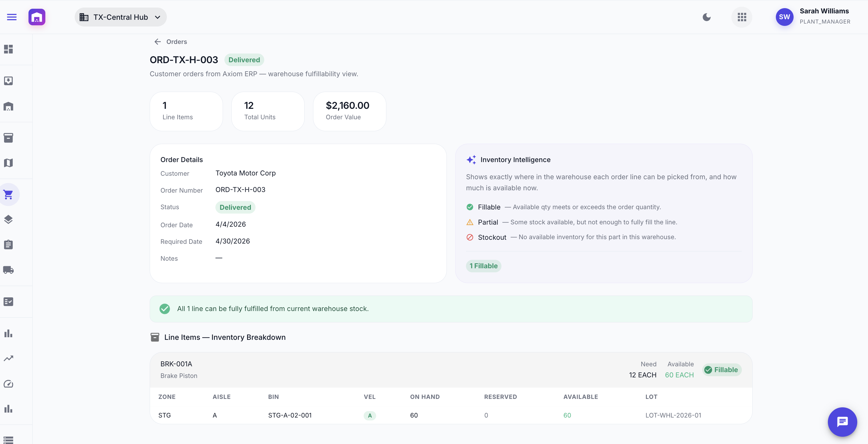Click the Delivered status chip in Order Details
The image size is (868, 444).
click(x=235, y=207)
